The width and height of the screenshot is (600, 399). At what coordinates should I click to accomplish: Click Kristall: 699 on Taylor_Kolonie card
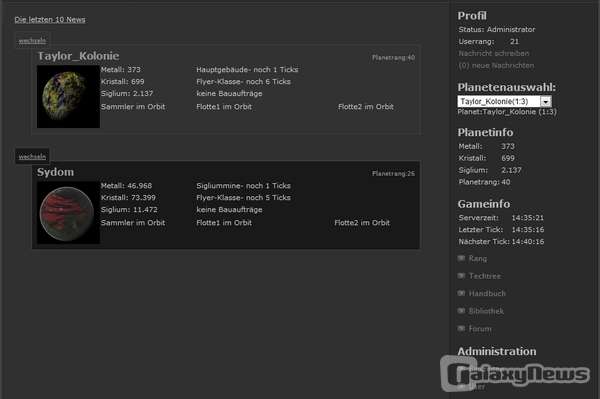tap(122, 81)
